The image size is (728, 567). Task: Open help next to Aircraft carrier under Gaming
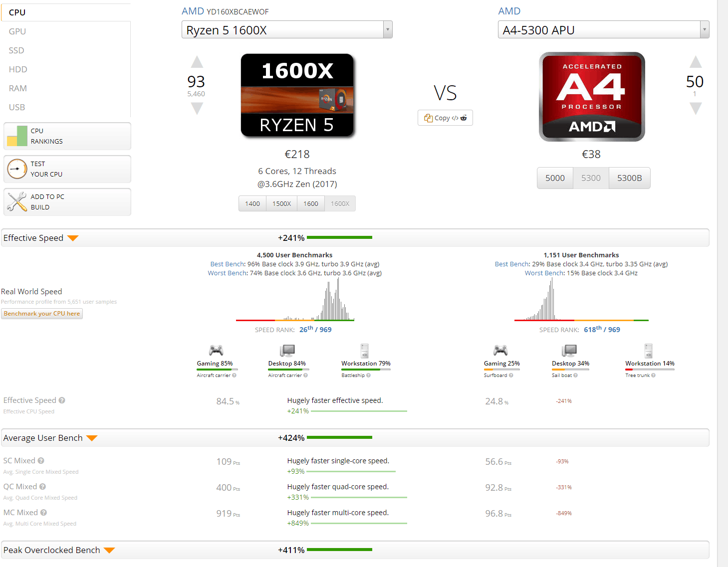(x=234, y=376)
